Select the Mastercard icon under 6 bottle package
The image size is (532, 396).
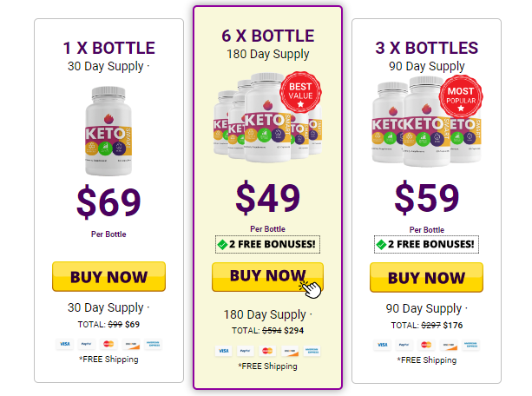coord(267,351)
